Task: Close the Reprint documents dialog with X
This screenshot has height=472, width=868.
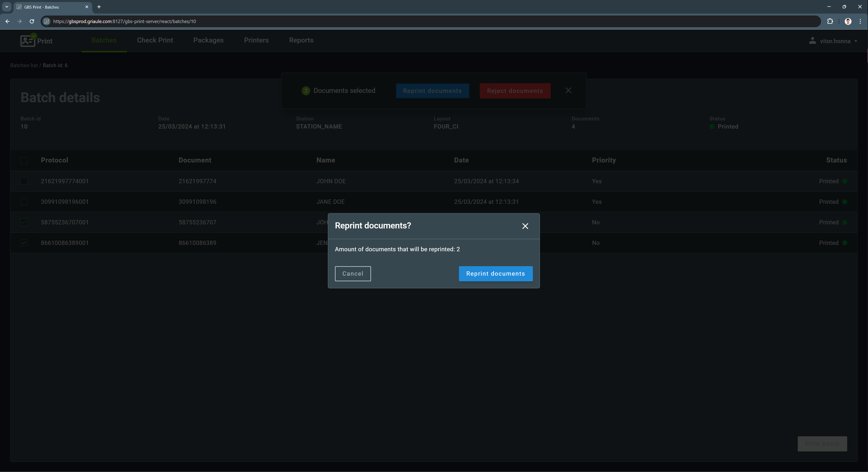Action: (525, 226)
